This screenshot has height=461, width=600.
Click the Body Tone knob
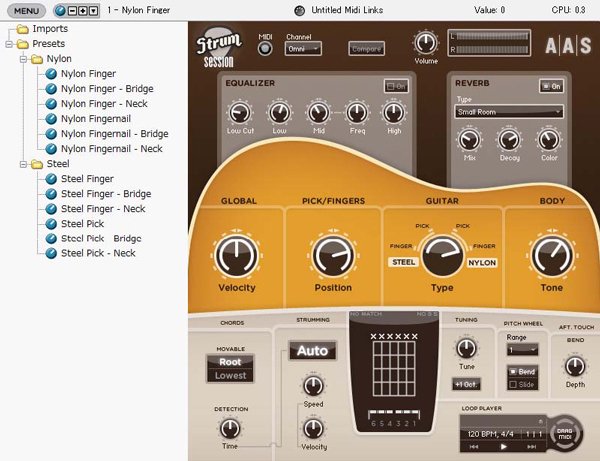point(552,256)
